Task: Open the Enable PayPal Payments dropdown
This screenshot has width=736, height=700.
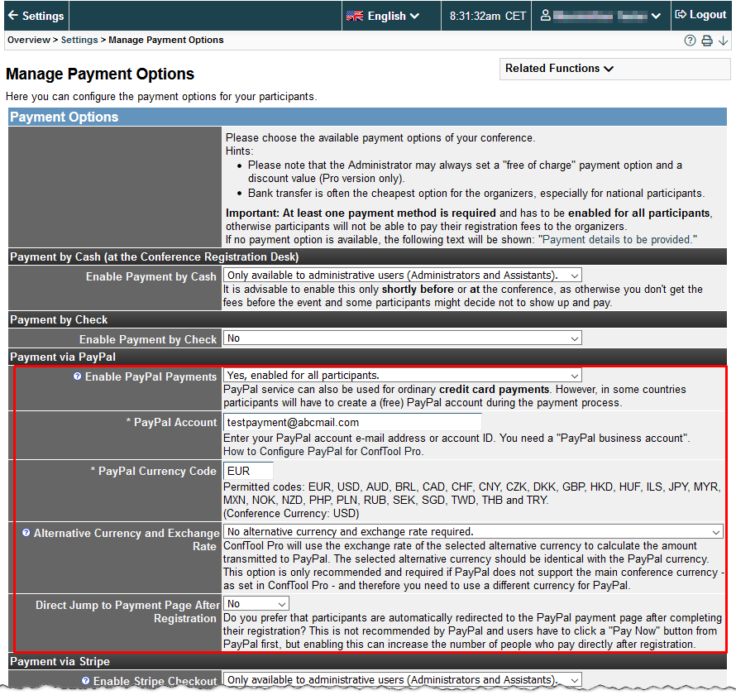Action: pos(402,375)
